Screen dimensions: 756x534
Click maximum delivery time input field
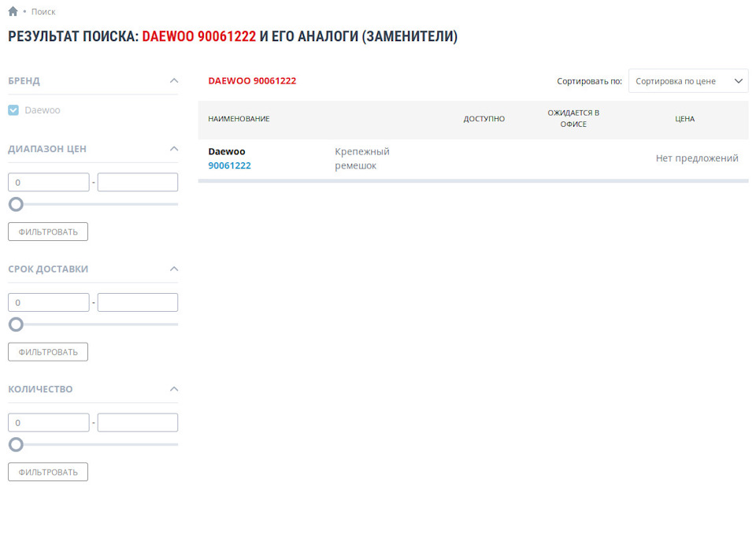pos(138,302)
